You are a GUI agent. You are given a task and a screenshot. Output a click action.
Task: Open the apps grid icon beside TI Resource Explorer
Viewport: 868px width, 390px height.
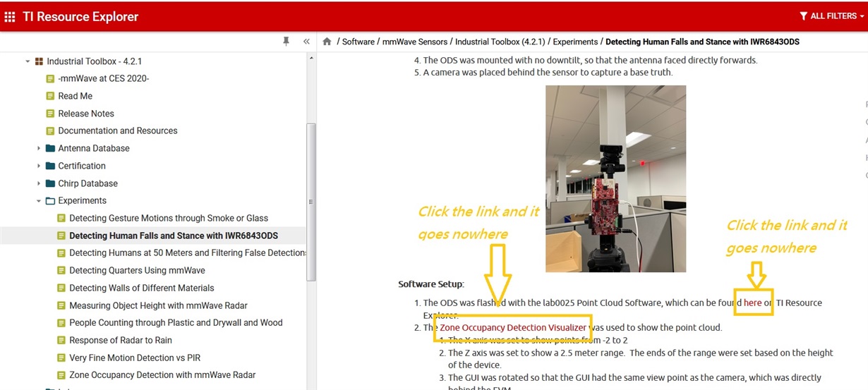(10, 16)
